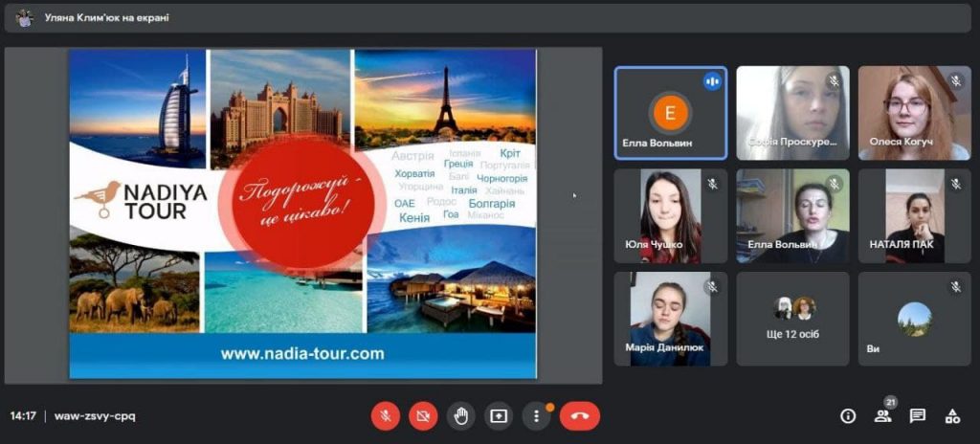Open the meeting details info icon

848,416
